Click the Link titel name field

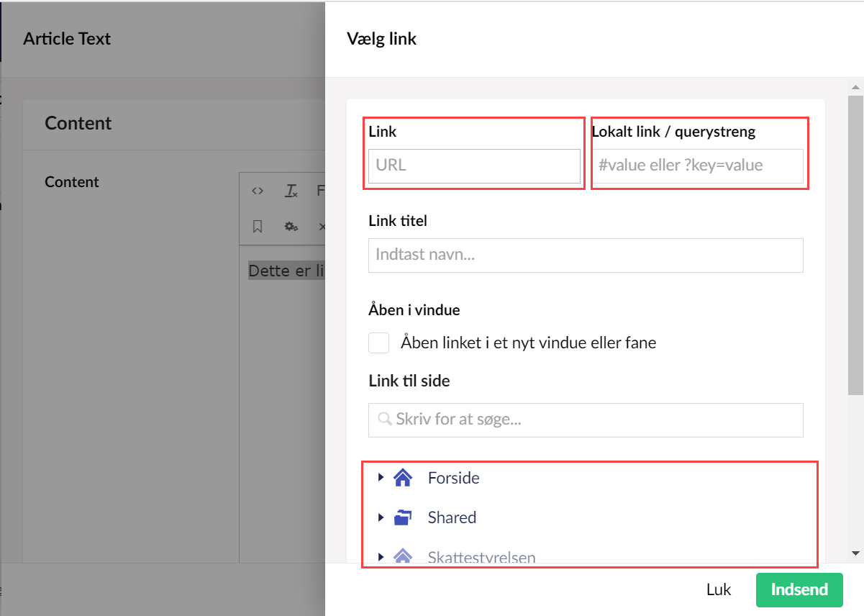click(x=586, y=255)
